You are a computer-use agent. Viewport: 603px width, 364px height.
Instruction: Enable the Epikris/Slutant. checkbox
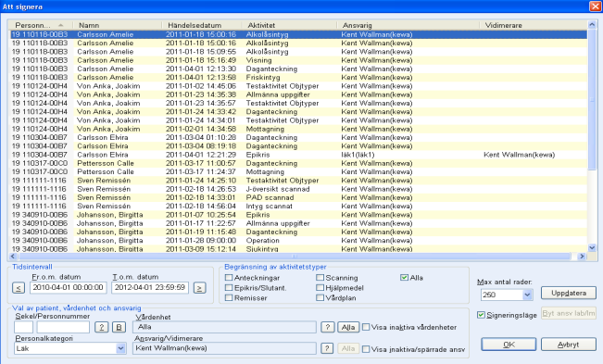click(229, 287)
